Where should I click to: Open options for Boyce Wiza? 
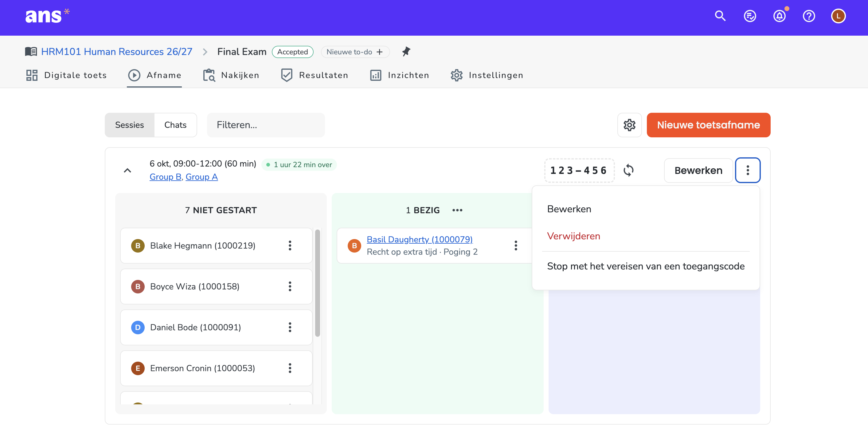tap(290, 286)
